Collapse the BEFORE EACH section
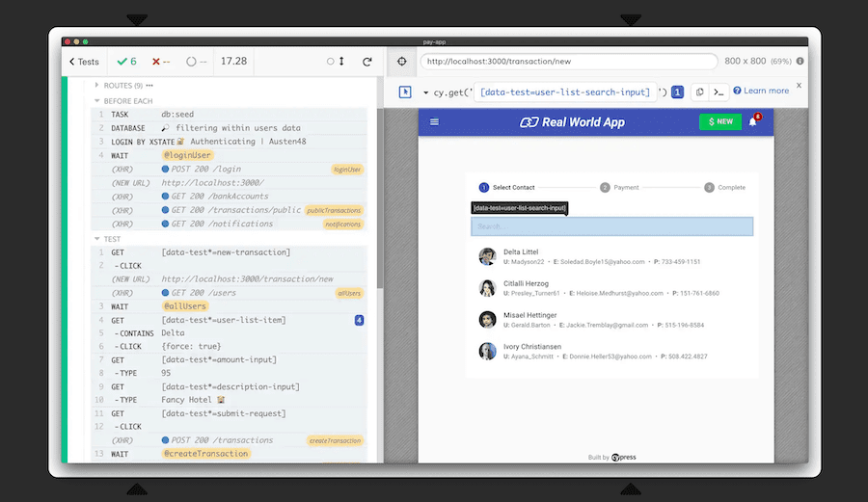 (x=96, y=100)
